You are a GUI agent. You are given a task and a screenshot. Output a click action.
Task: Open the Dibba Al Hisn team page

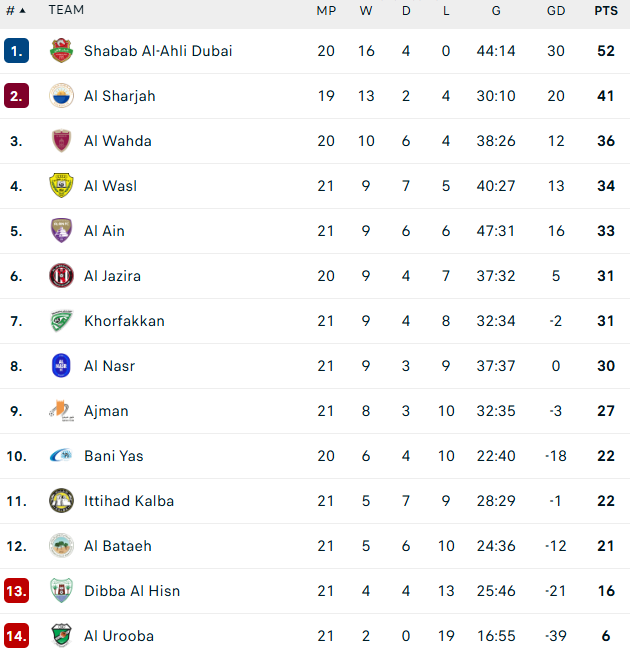pyautogui.click(x=131, y=591)
